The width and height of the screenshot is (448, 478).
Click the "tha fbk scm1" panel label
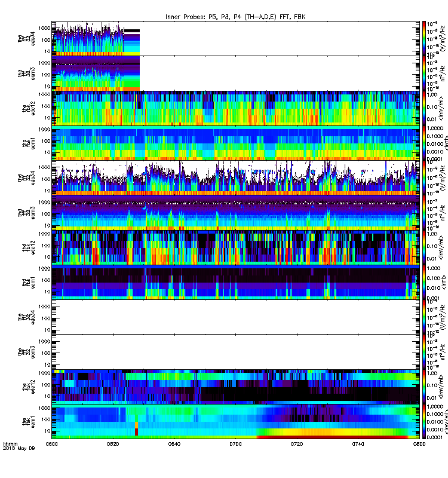[x=29, y=143]
